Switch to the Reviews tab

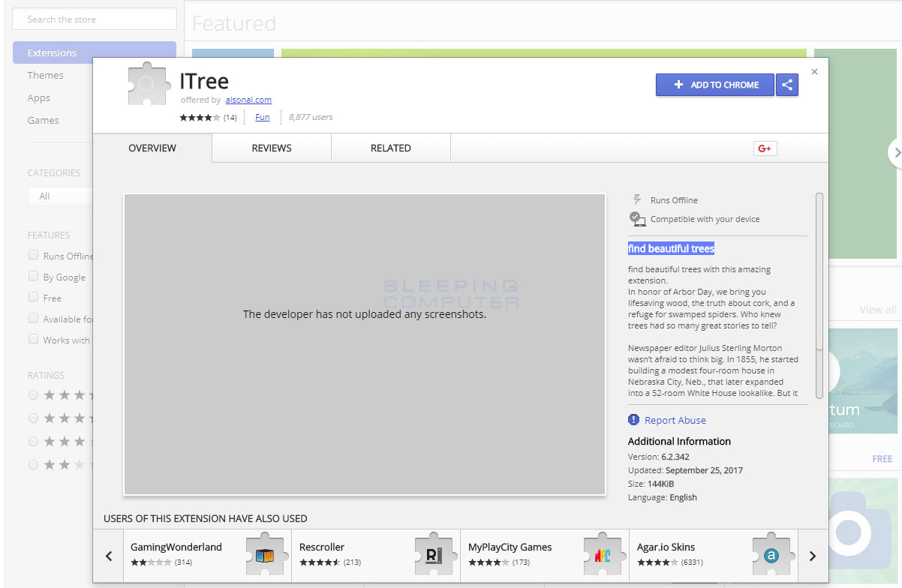pyautogui.click(x=272, y=148)
